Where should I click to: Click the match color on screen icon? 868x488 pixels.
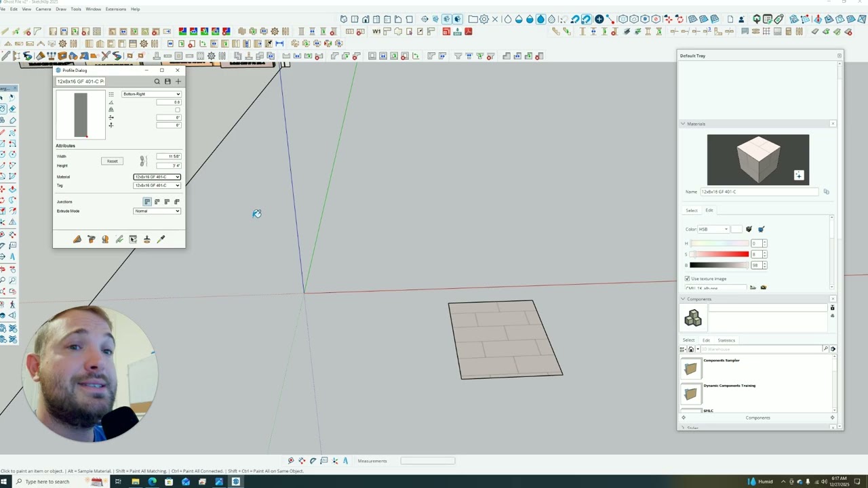tap(761, 229)
